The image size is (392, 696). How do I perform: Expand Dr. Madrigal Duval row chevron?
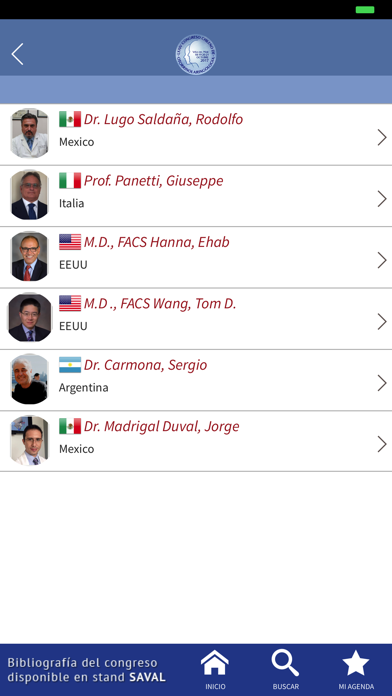click(382, 444)
